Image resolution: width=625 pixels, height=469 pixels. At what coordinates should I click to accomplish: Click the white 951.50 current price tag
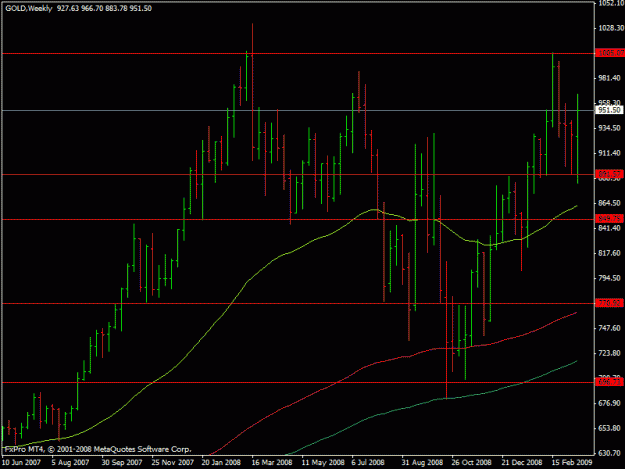pos(609,110)
